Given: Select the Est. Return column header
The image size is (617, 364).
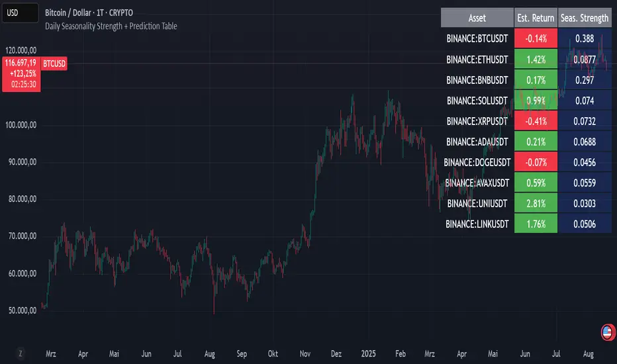Looking at the screenshot, I should 536,18.
